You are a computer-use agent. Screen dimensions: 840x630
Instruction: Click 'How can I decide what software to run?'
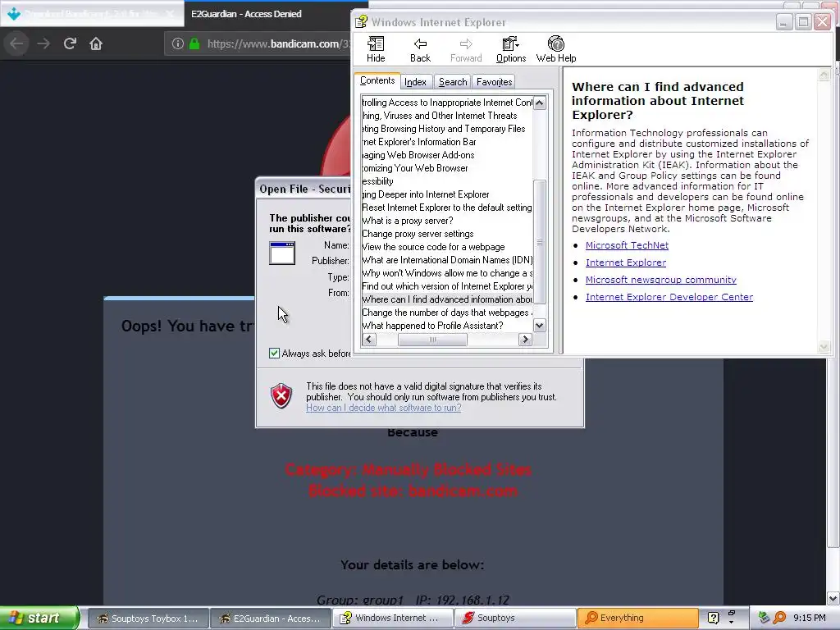(x=384, y=408)
